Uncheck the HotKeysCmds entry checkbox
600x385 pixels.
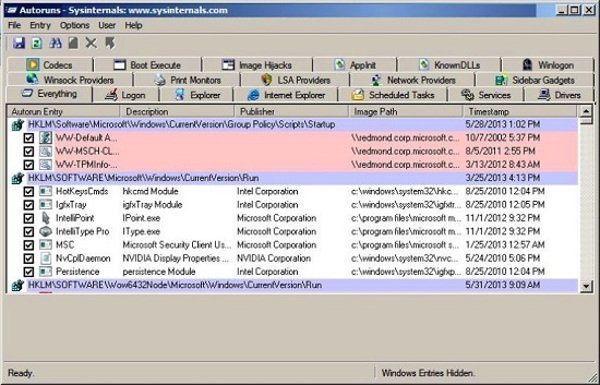(x=29, y=191)
